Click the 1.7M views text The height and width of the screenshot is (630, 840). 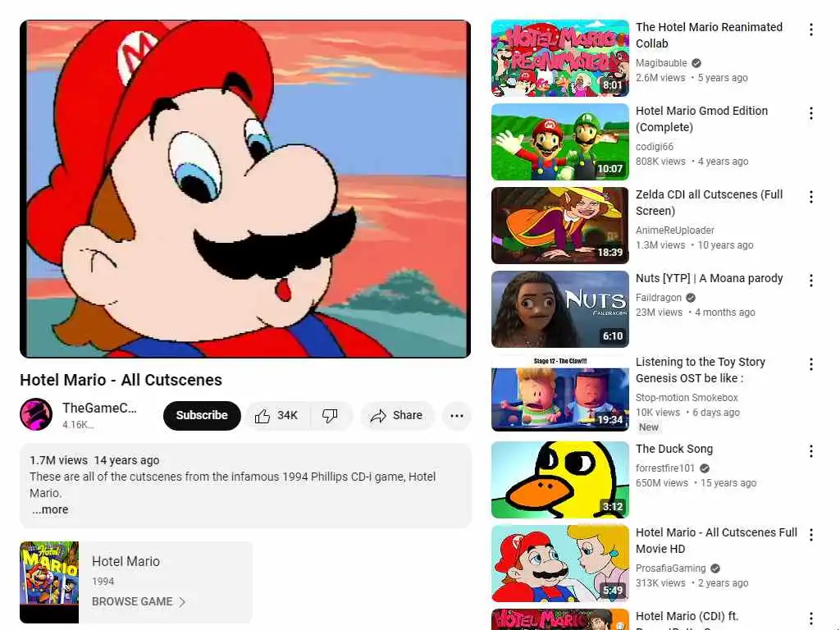(58, 460)
